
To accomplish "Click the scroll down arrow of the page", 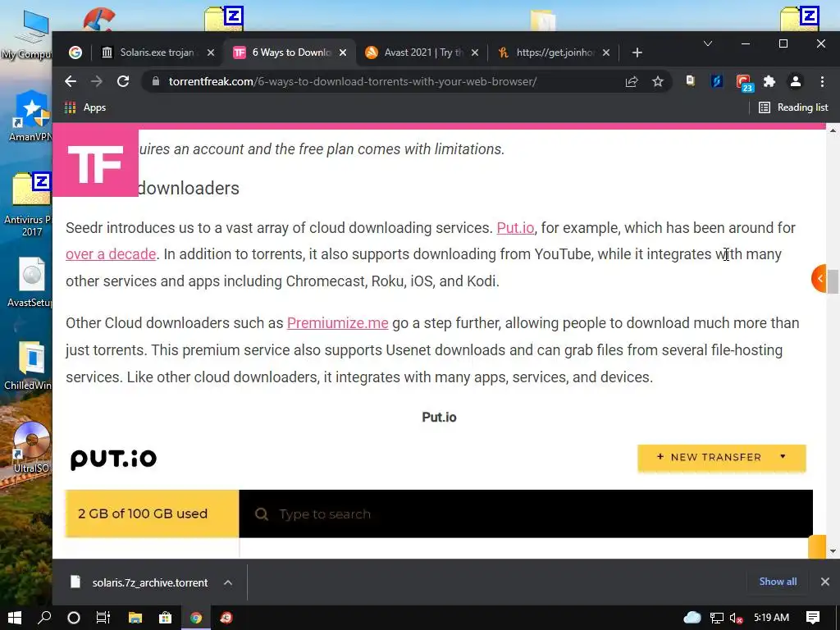I will coord(833,551).
